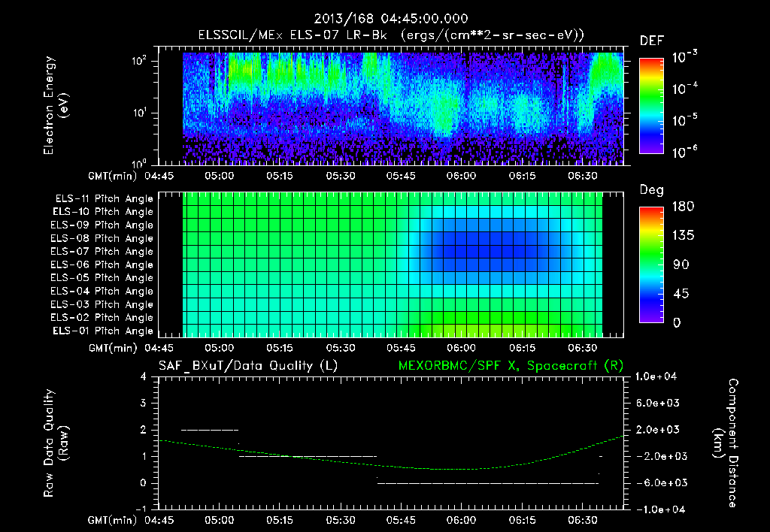This screenshot has width=770, height=532.
Task: Click the data quality line segment at level 0
Action: [488, 483]
